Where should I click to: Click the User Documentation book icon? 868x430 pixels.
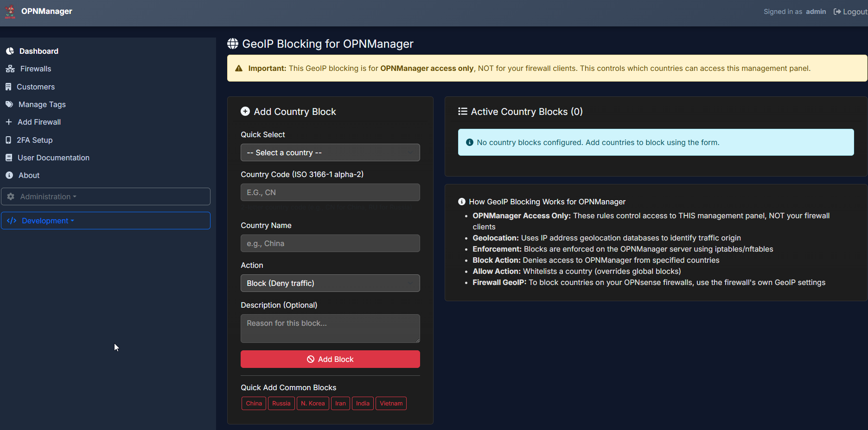(x=9, y=158)
